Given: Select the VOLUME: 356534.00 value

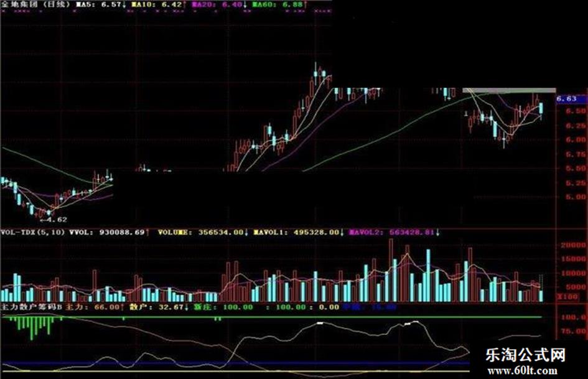Looking at the screenshot, I should [202, 232].
